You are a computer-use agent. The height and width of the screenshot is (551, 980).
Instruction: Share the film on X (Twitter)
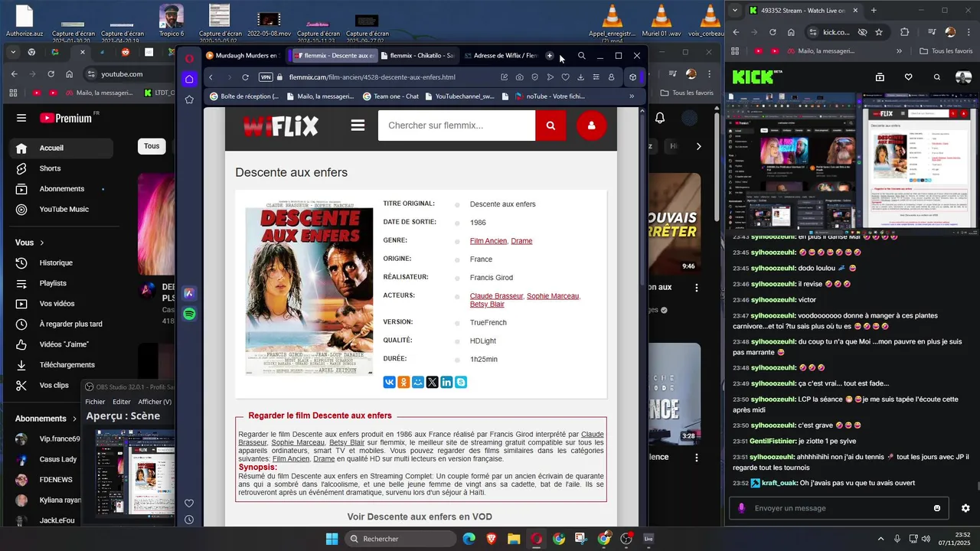432,382
